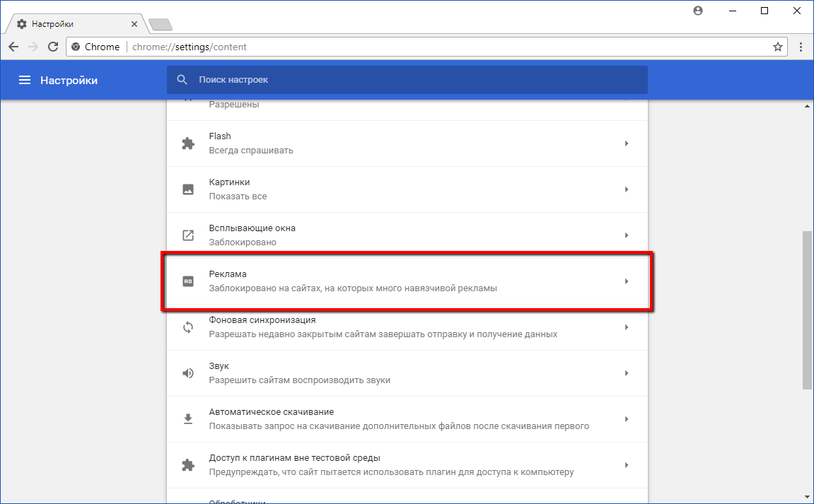Screen dimensions: 814x504
Task: Click the Поиск настроек search field
Action: pyautogui.click(x=407, y=80)
